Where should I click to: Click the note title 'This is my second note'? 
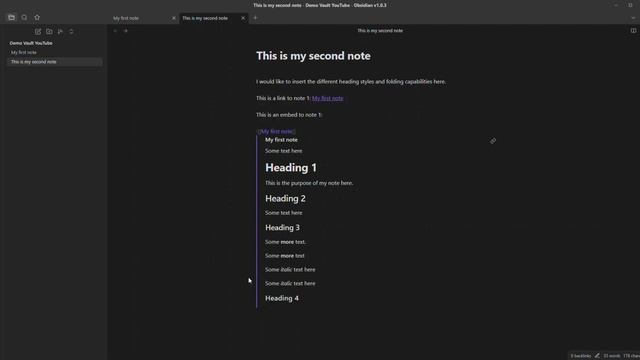pyautogui.click(x=313, y=56)
